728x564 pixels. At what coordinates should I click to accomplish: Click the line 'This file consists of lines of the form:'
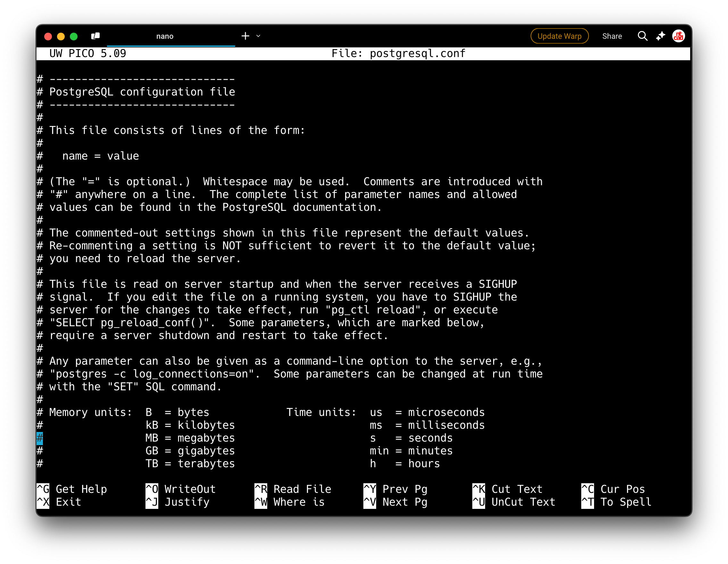point(171,130)
